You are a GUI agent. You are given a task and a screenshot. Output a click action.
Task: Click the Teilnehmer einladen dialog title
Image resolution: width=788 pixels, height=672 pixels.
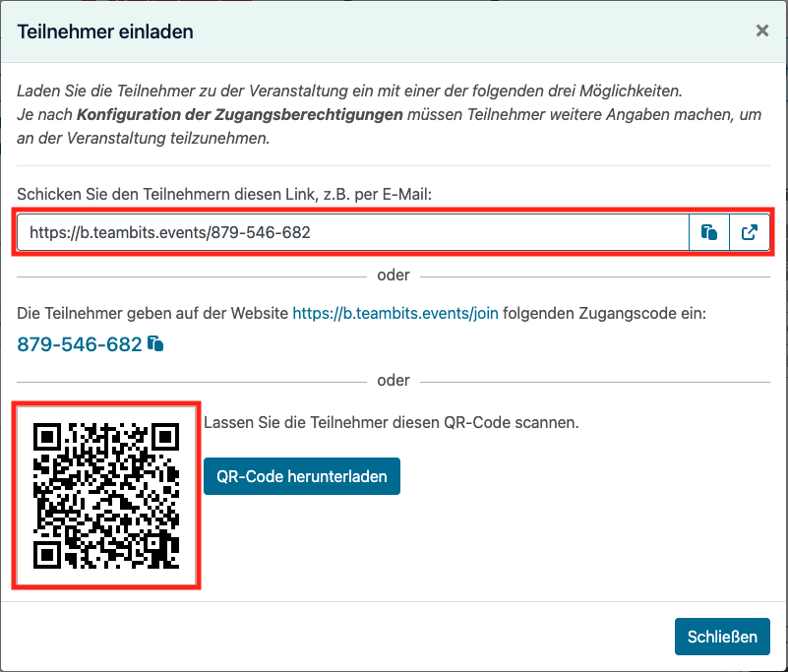click(105, 31)
